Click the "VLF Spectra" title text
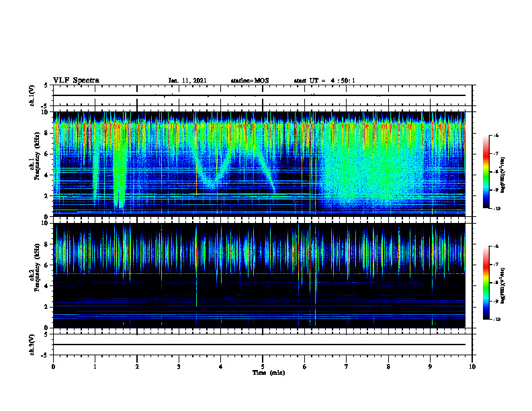Viewport: 532px width, 411px height. coord(76,81)
